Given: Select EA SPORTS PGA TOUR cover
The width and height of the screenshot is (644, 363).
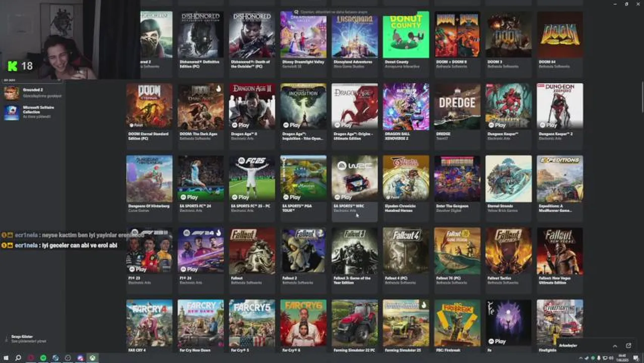Looking at the screenshot, I should click(x=303, y=178).
